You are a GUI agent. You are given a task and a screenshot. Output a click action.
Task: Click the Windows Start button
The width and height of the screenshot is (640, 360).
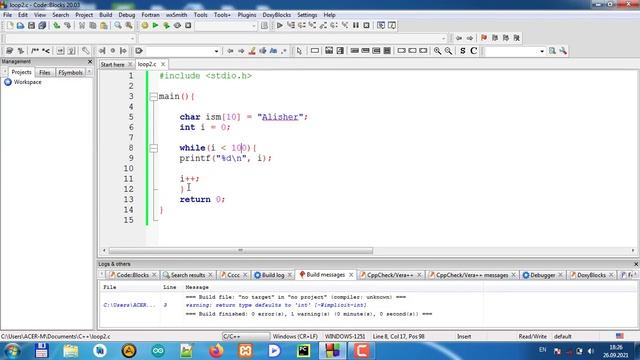click(x=12, y=351)
